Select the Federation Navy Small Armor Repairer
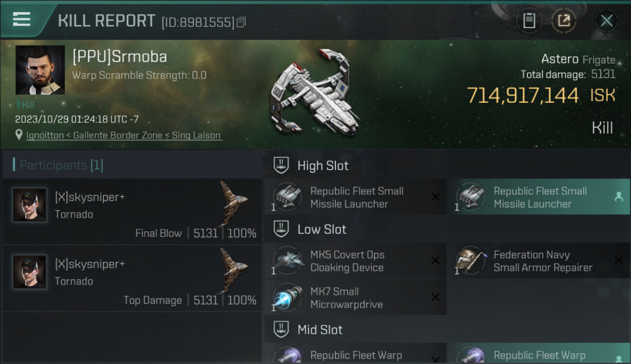631x364 pixels. (x=539, y=261)
